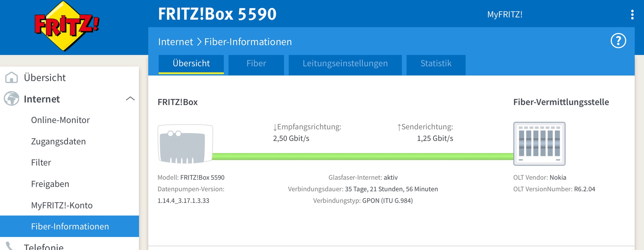The image size is (644, 250).
Task: Open MyFRITZ! link in header
Action: tap(505, 14)
